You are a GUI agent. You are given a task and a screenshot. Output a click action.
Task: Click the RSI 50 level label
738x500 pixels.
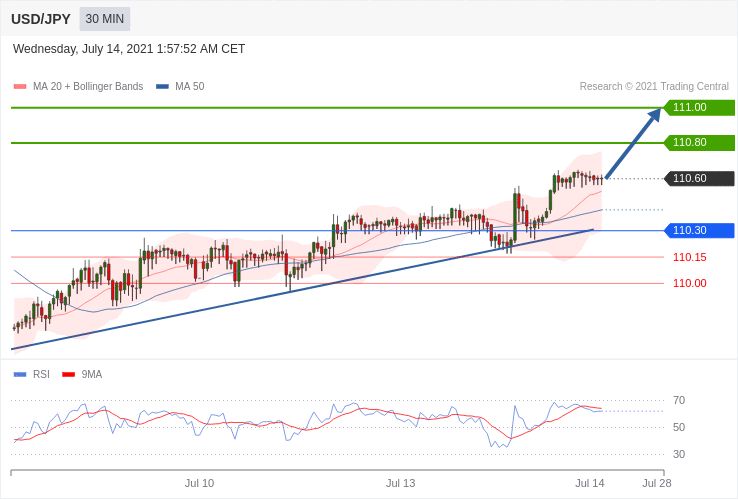(x=679, y=427)
